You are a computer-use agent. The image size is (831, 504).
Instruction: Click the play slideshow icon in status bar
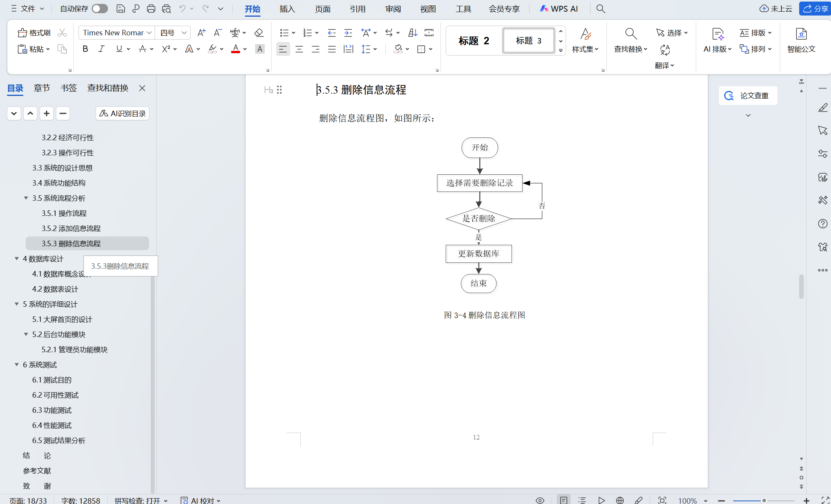click(601, 500)
